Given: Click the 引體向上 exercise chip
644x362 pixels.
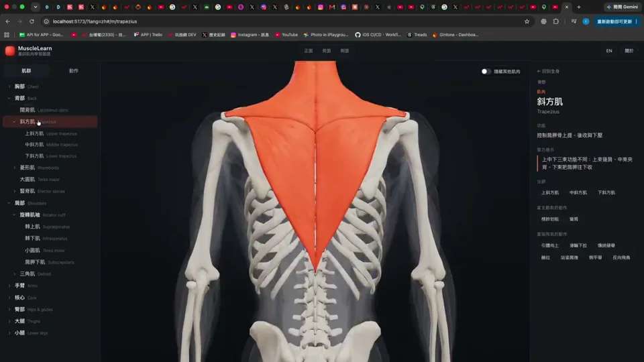Looking at the screenshot, I should pos(550,245).
